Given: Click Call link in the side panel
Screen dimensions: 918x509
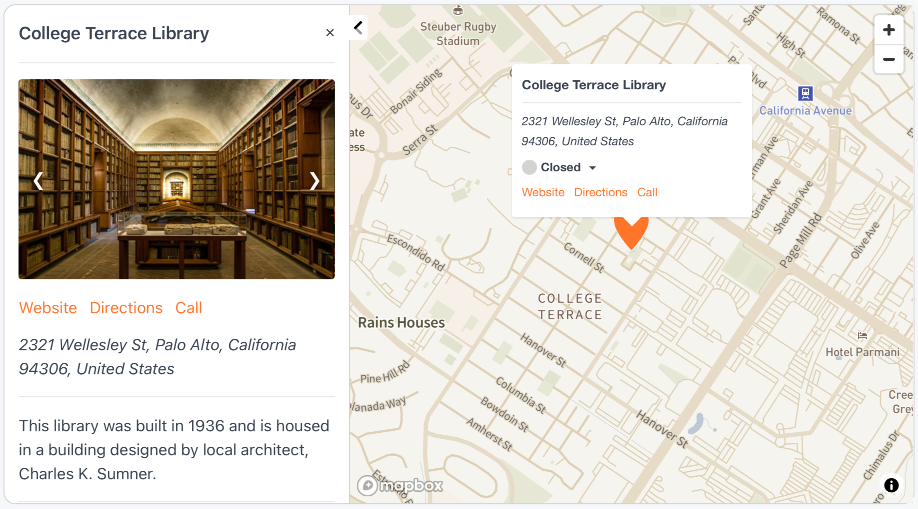Looking at the screenshot, I should pos(189,308).
